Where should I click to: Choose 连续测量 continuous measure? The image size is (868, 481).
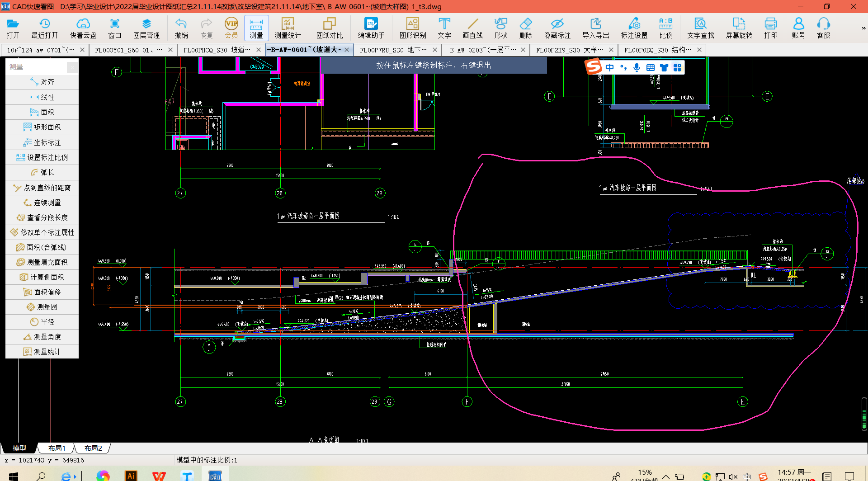(x=42, y=203)
